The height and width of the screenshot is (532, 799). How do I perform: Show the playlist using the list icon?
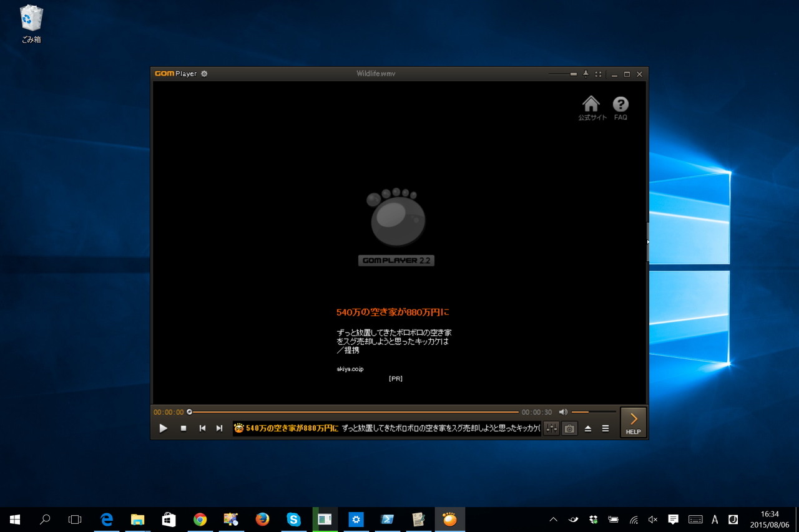605,428
